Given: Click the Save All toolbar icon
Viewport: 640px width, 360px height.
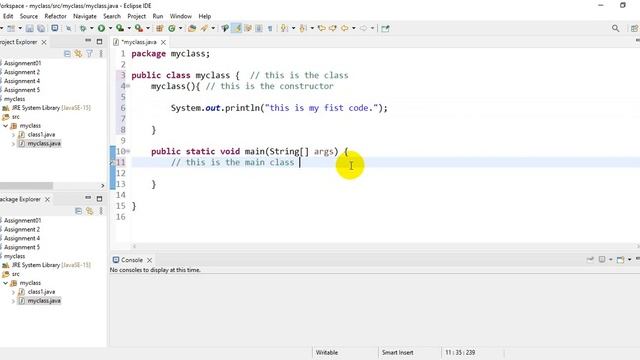Looking at the screenshot, I should 41,29.
